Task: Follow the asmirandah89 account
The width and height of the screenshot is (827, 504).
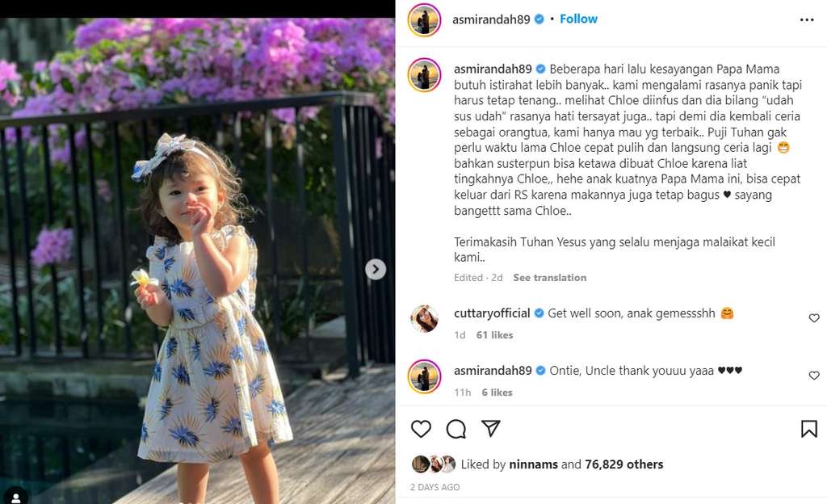Action: pyautogui.click(x=579, y=19)
